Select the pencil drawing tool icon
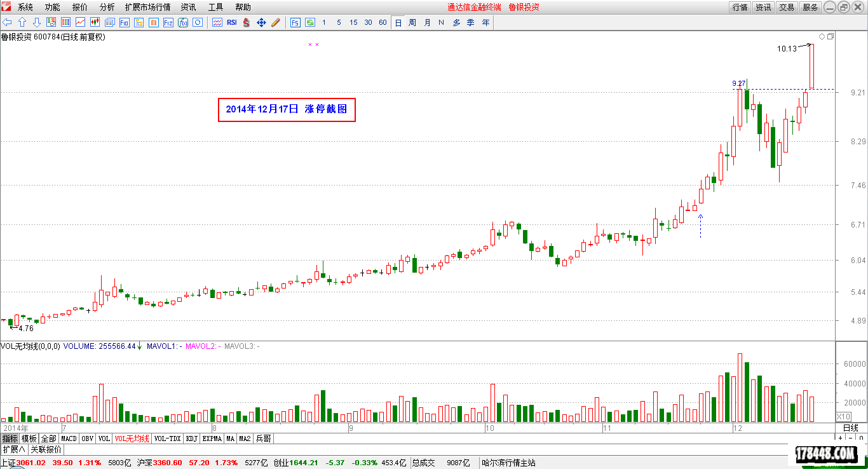868x469 pixels. 276,22
